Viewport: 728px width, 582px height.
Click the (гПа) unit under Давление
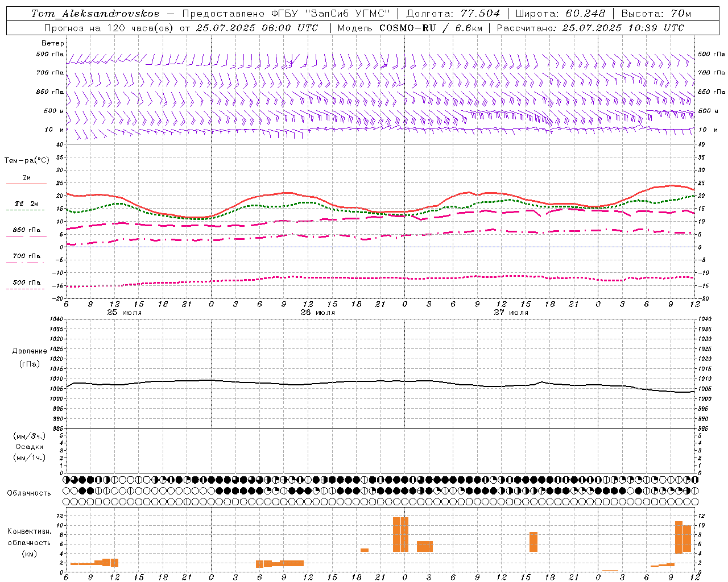click(30, 364)
